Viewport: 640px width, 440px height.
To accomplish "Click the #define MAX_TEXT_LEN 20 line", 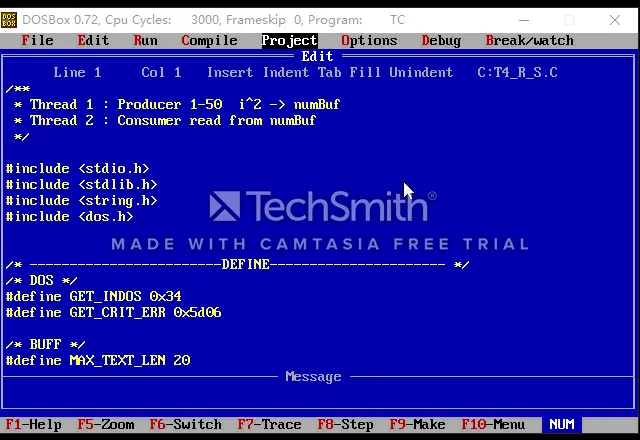I will coord(98,360).
